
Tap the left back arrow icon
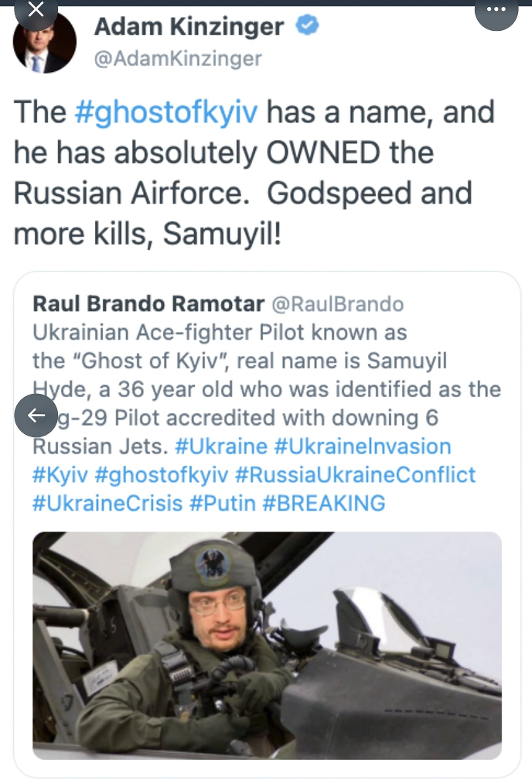tap(36, 416)
